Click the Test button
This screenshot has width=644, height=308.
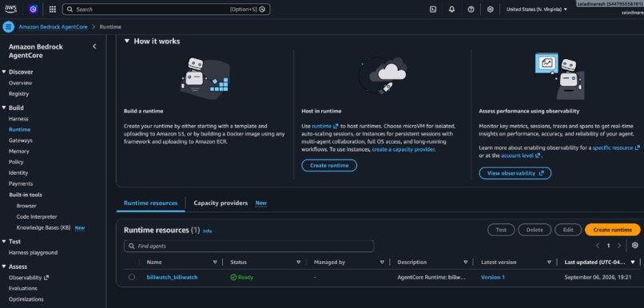click(501, 230)
